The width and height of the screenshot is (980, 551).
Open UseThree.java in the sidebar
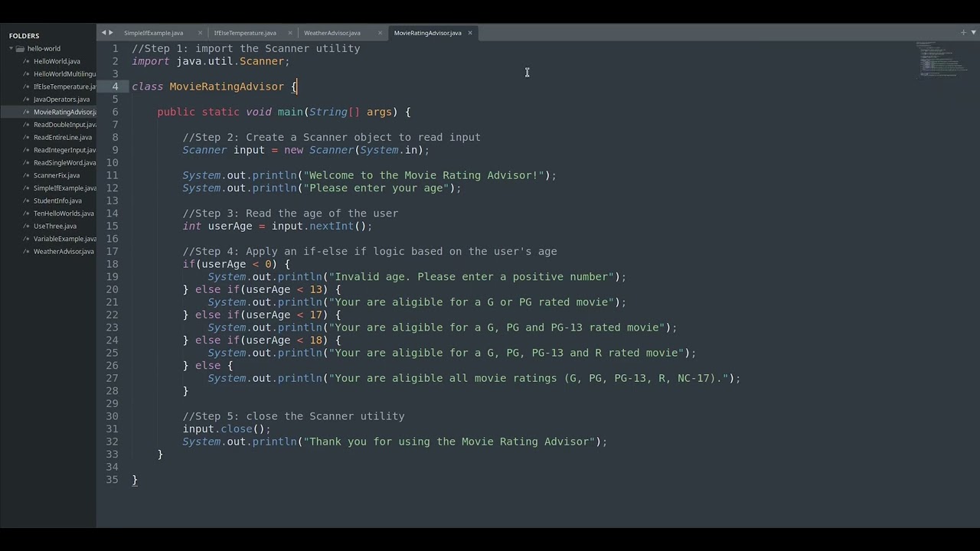(55, 227)
